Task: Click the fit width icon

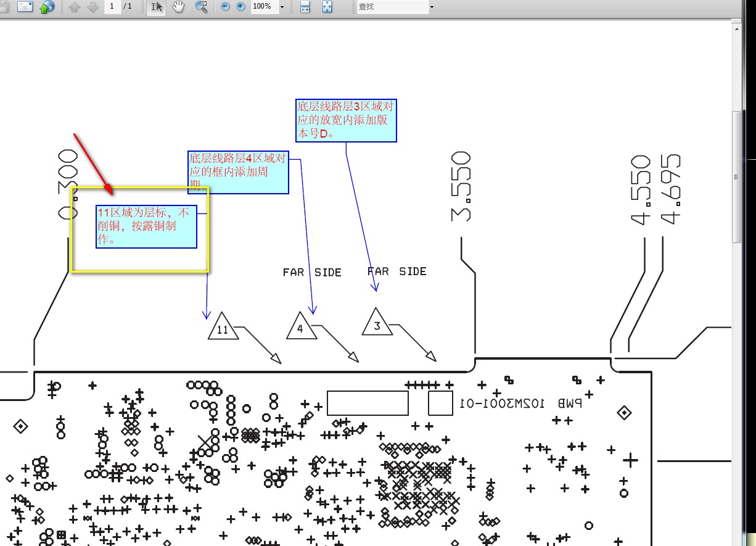Action: click(305, 7)
